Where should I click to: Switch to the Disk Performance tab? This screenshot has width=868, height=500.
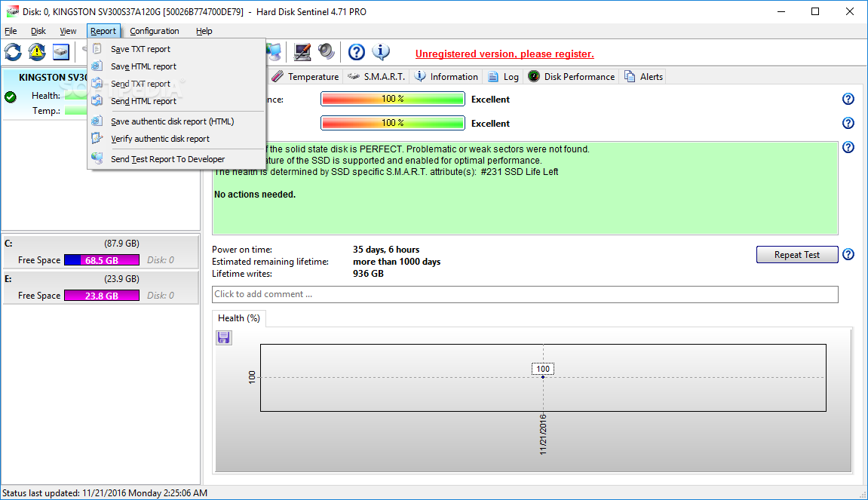click(572, 76)
